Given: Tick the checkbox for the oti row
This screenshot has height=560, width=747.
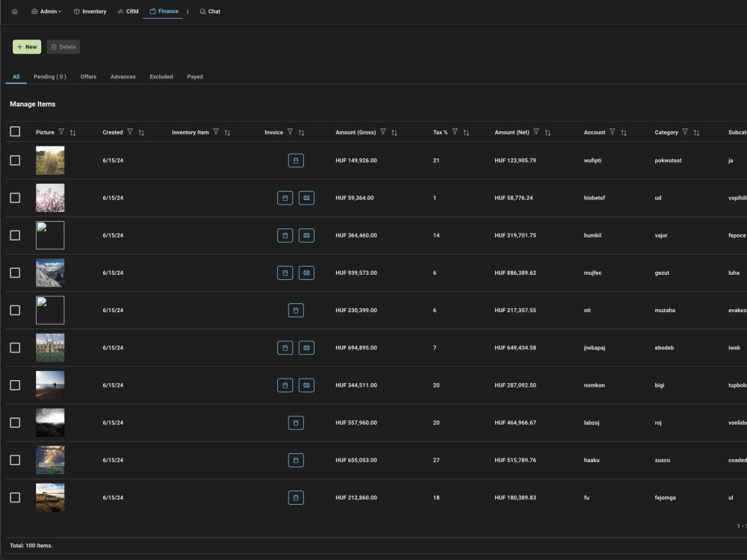Looking at the screenshot, I should 15,310.
